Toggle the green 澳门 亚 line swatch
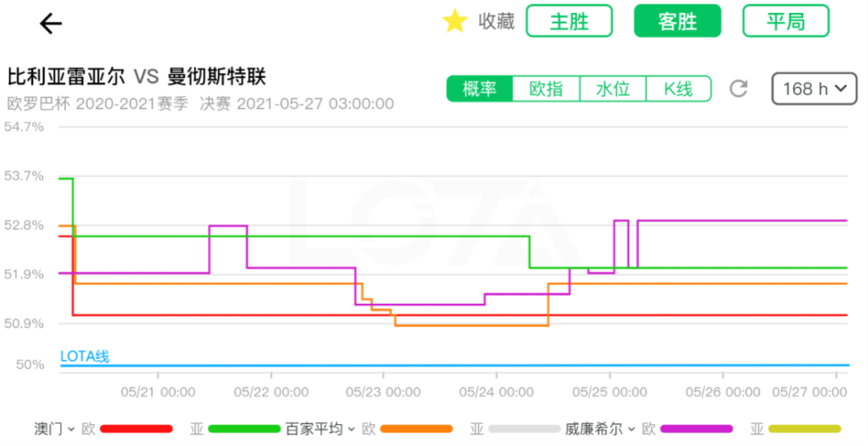 244,429
